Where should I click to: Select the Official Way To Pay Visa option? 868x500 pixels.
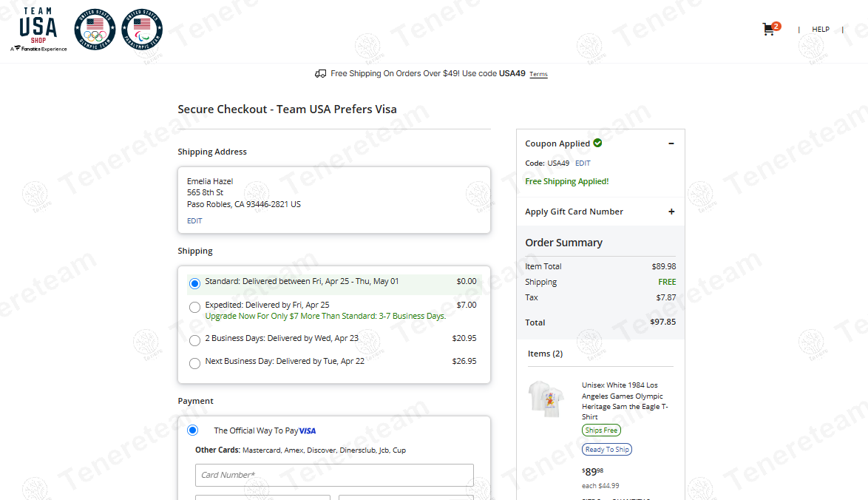[193, 430]
